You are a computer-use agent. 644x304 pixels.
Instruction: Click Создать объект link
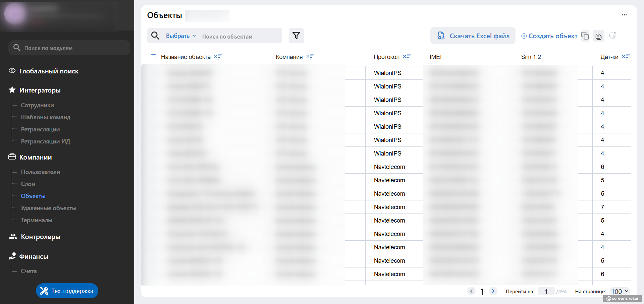pyautogui.click(x=549, y=36)
